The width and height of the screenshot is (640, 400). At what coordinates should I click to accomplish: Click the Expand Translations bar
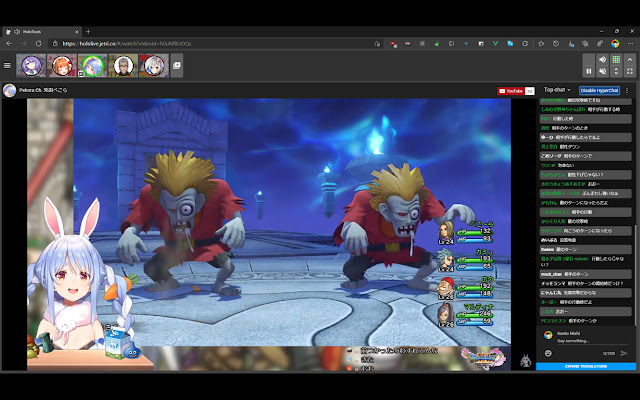586,367
